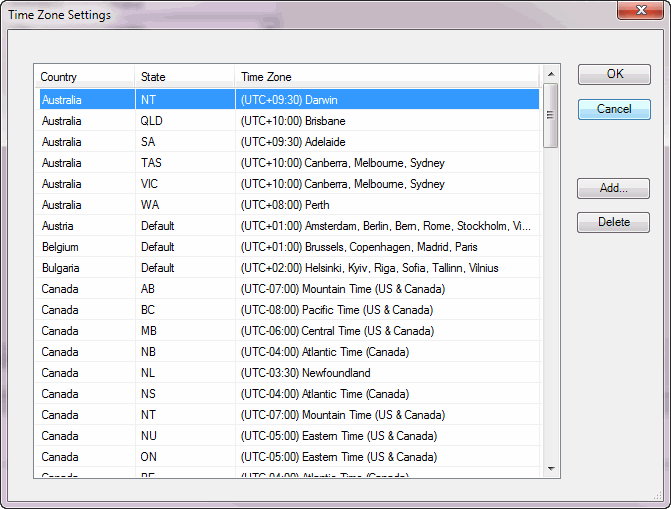Choose the Belgium Default time zone row

tap(288, 247)
